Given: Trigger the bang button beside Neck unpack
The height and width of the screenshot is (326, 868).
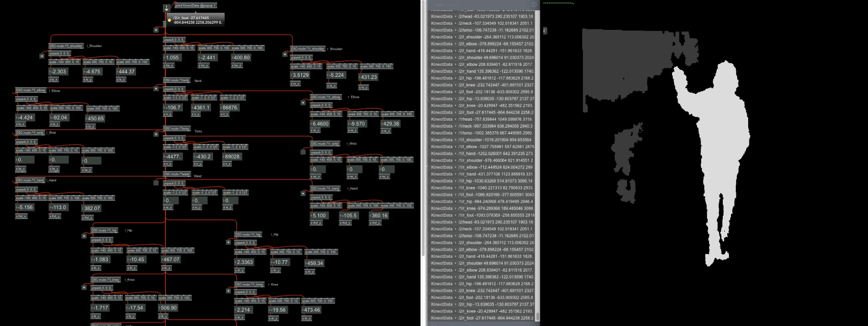Looking at the screenshot, I should coord(156,88).
